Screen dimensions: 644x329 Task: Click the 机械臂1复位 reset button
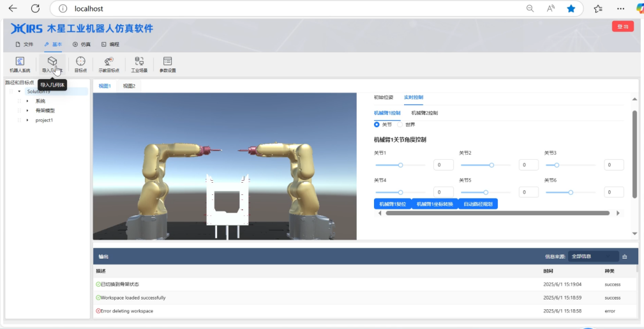tap(393, 204)
